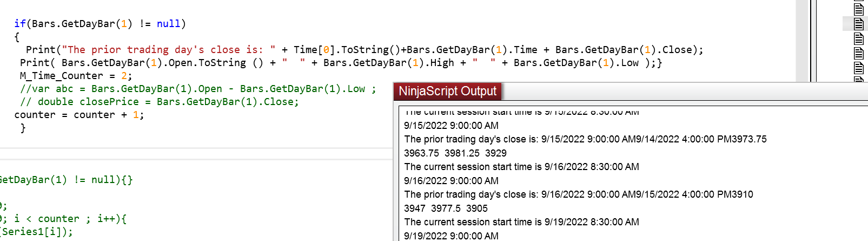Click the null keyword in the if statement
This screenshot has height=241, width=868.
168,24
